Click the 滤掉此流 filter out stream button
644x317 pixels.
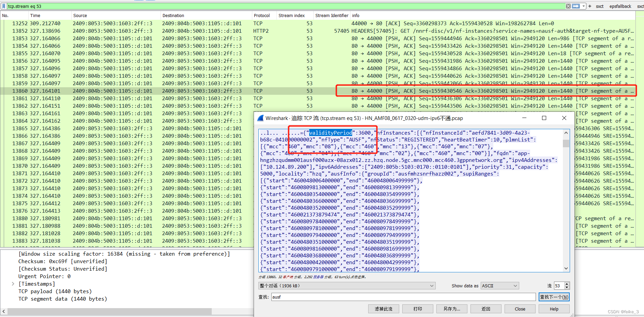(x=384, y=309)
